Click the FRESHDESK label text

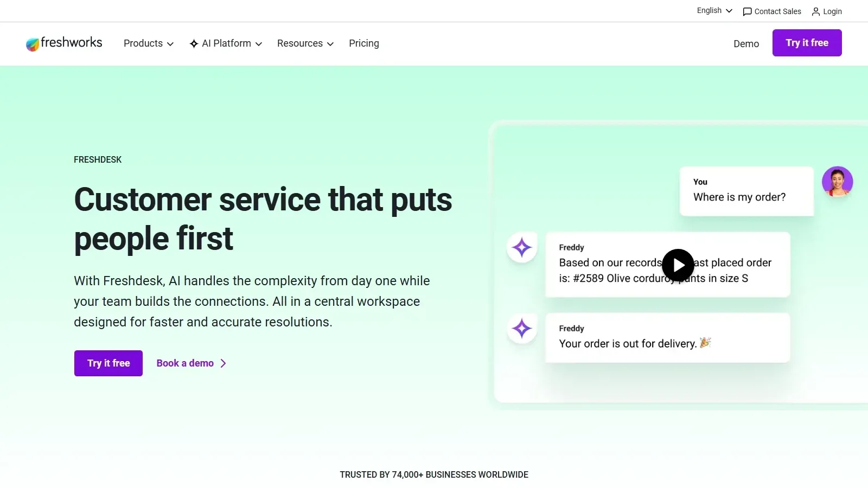pos(98,159)
